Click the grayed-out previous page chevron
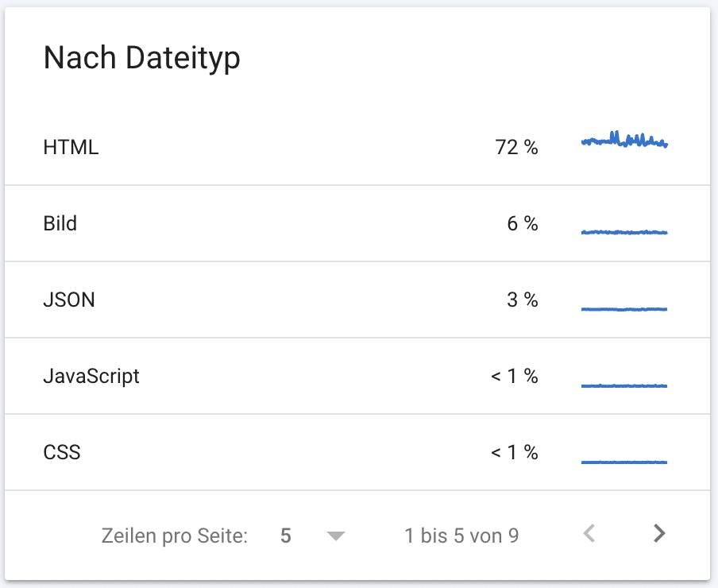 pos(589,533)
